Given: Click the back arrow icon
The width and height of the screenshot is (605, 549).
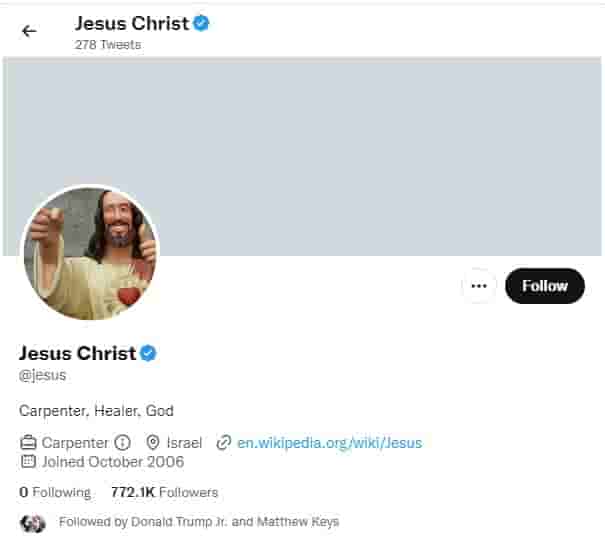Looking at the screenshot, I should [x=29, y=31].
